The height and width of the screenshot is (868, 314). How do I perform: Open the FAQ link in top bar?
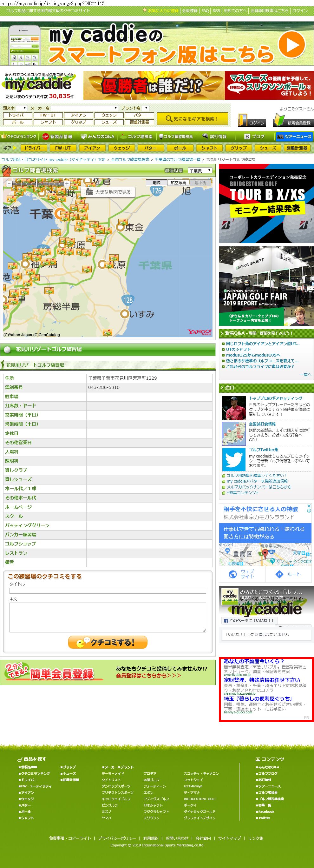coord(205,10)
